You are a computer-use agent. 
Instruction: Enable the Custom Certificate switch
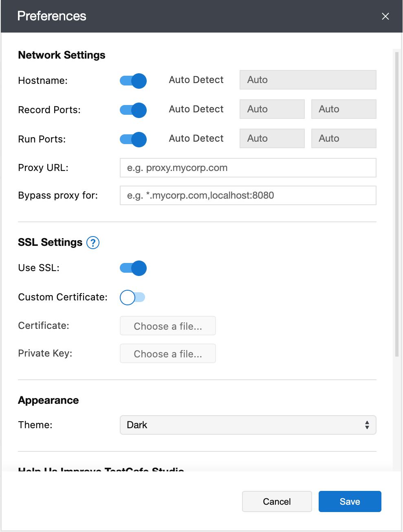point(132,297)
